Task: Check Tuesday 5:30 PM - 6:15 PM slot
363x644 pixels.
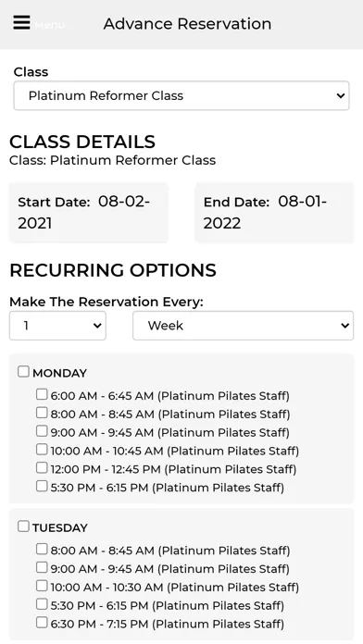Action: pos(42,604)
